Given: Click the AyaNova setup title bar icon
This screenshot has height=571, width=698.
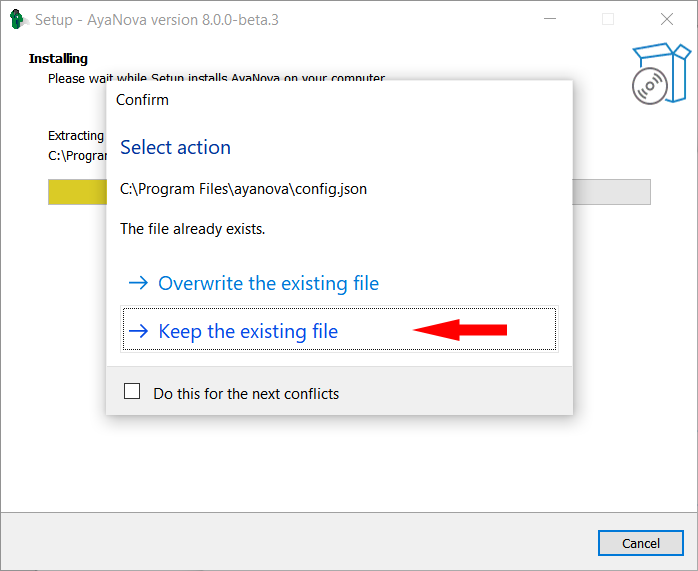Looking at the screenshot, I should (17, 20).
